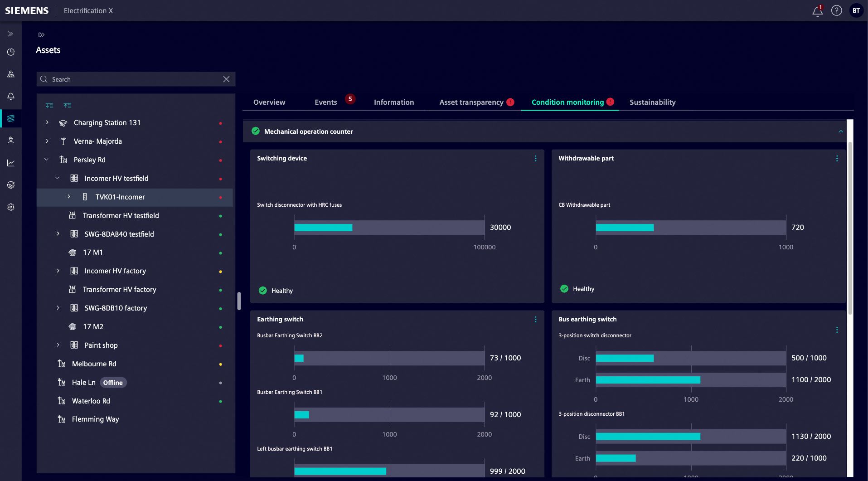Image resolution: width=868 pixels, height=481 pixels.
Task: Clear the asset search field
Action: tap(226, 79)
